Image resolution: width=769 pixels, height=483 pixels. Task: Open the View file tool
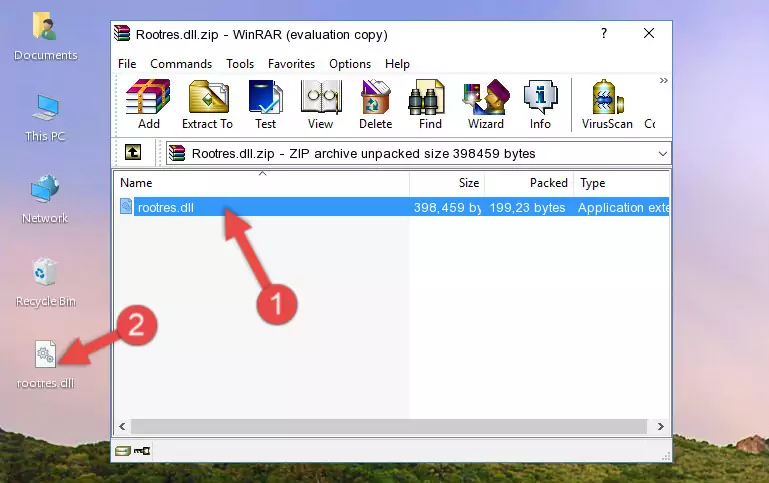tap(321, 104)
